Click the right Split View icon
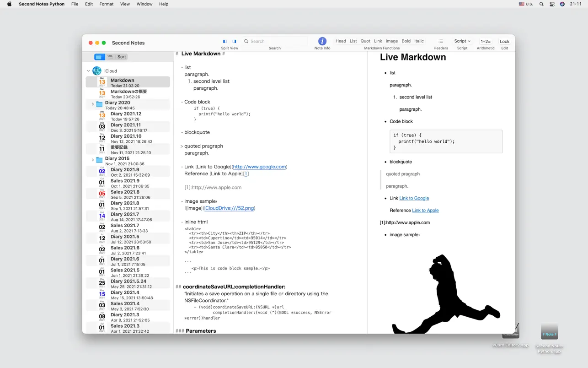This screenshot has height=368, width=588. coord(234,41)
